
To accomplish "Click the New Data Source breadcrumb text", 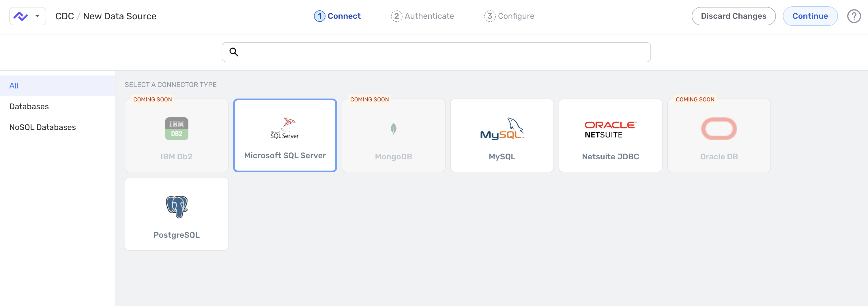I will click(x=120, y=16).
